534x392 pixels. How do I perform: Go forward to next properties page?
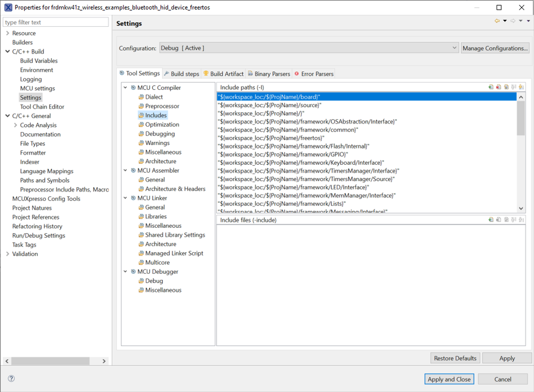(513, 21)
